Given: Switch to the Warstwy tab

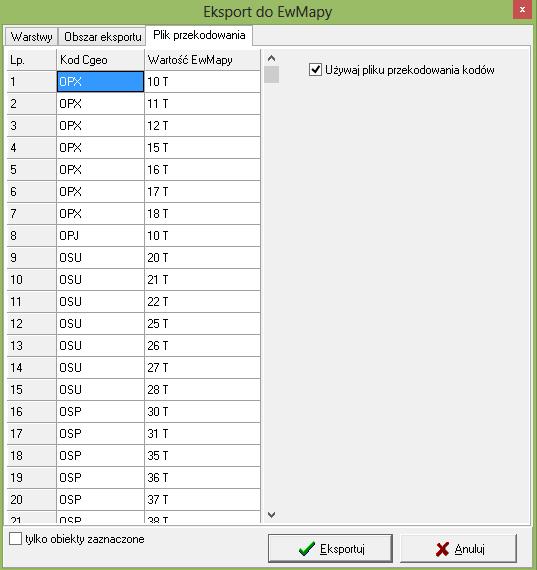Looking at the screenshot, I should pos(31,37).
